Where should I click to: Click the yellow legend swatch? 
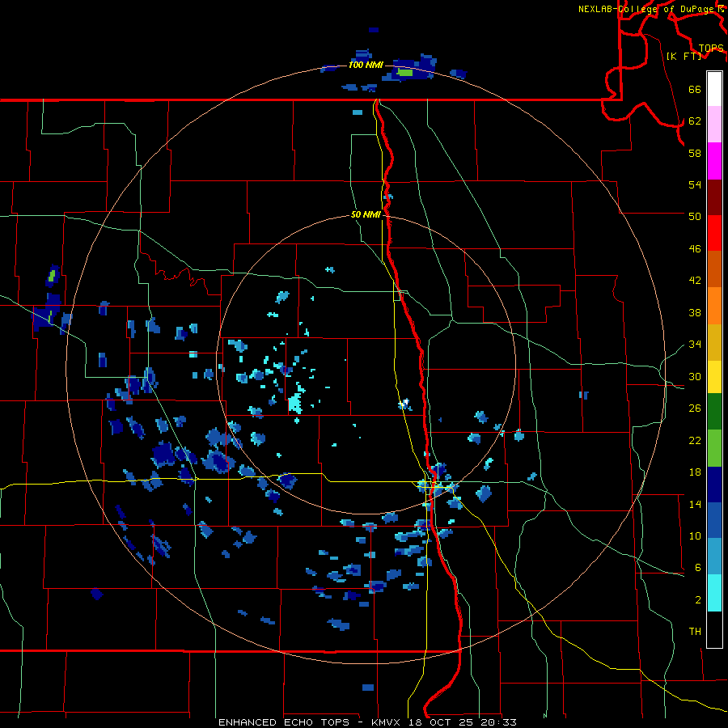[x=714, y=377]
